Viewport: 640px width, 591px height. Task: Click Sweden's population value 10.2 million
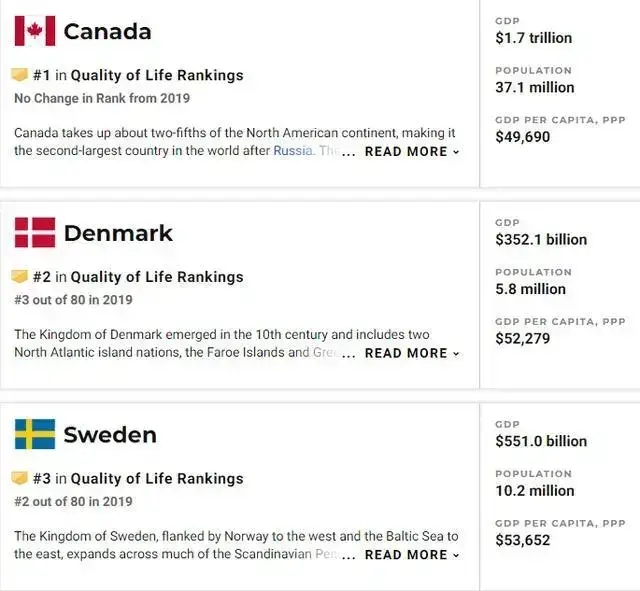tap(535, 491)
